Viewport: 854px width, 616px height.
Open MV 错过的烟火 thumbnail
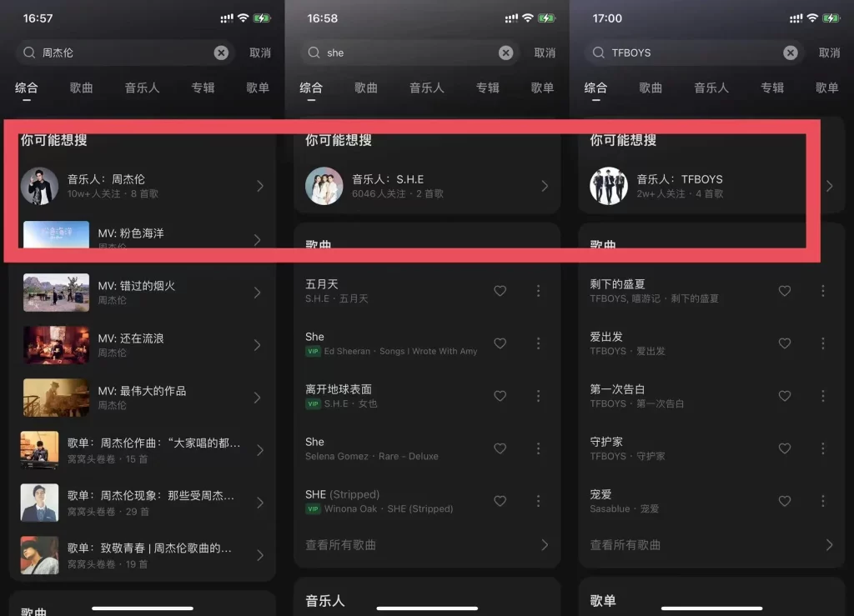pyautogui.click(x=56, y=293)
